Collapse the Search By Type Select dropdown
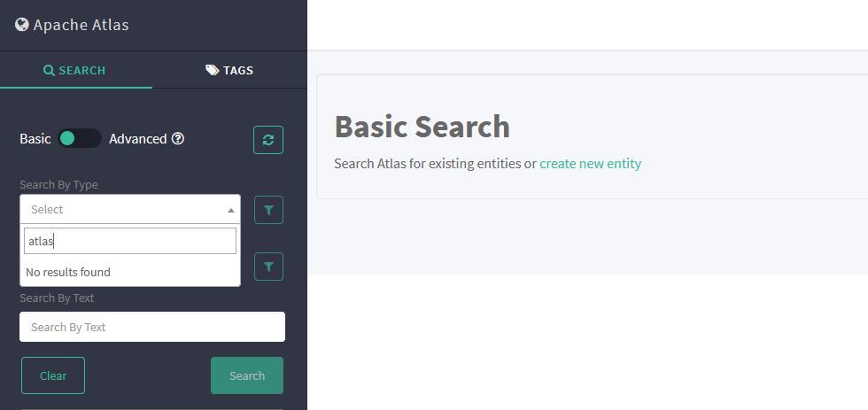 (130, 209)
